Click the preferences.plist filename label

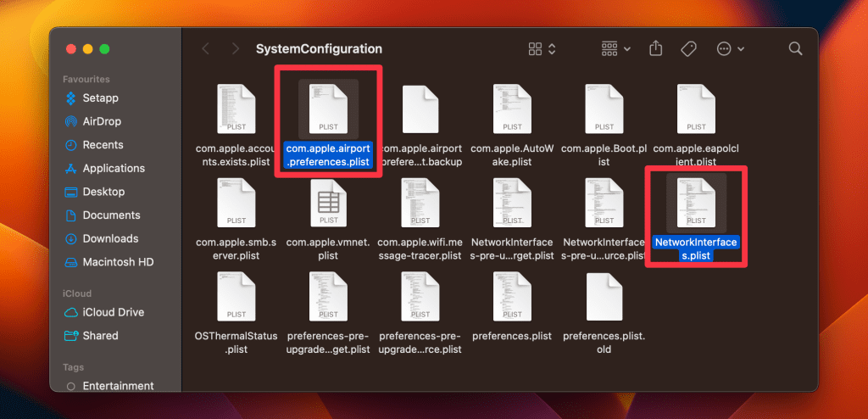point(513,337)
